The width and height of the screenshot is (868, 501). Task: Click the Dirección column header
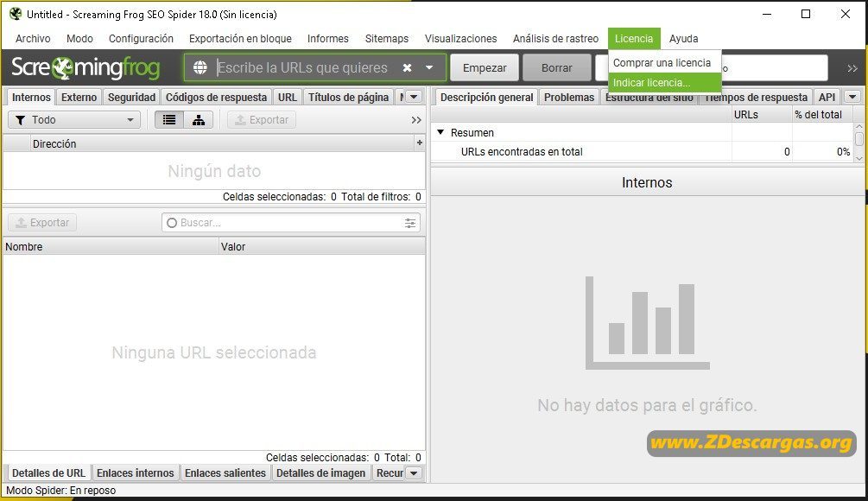click(221, 143)
